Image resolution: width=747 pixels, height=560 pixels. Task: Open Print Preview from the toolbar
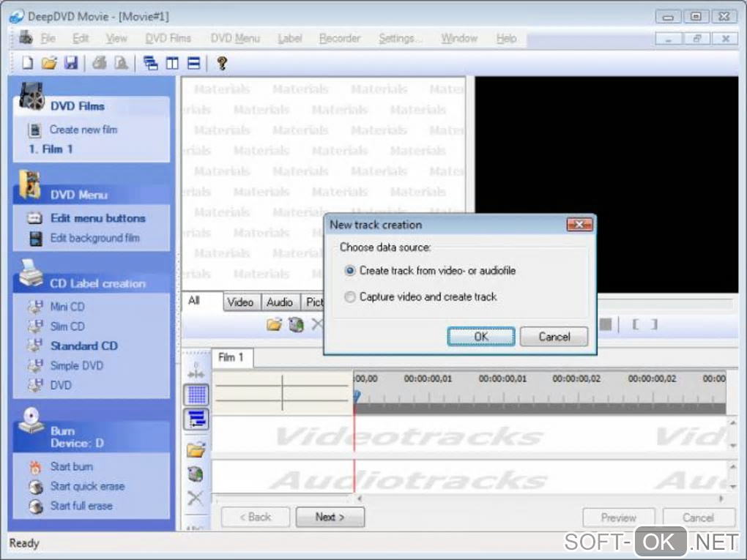(121, 63)
